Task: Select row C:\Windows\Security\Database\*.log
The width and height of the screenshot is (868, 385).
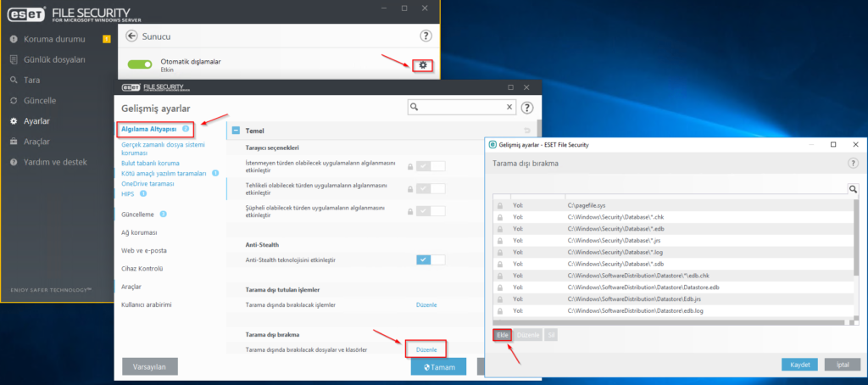Action: tap(672, 252)
